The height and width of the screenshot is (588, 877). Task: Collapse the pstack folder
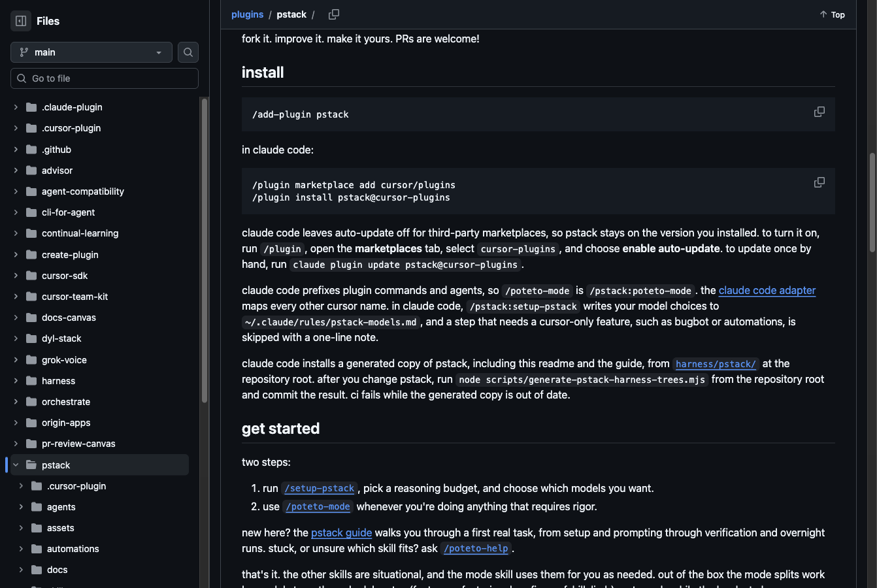(16, 465)
